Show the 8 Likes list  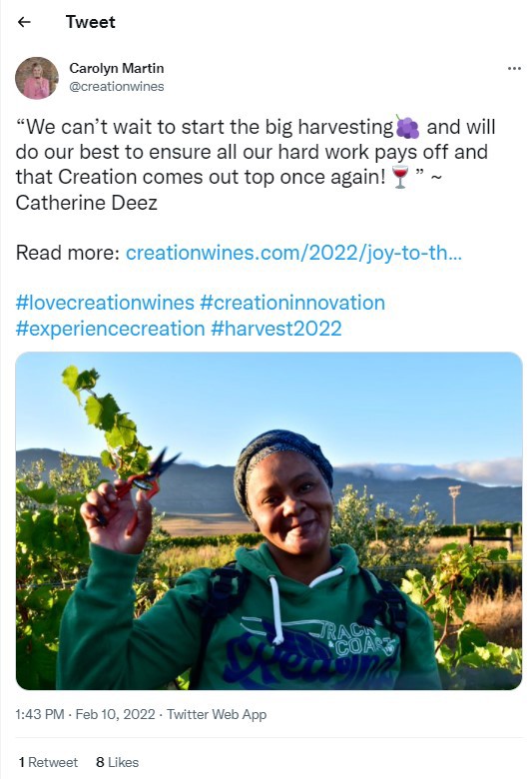pyautogui.click(x=117, y=762)
